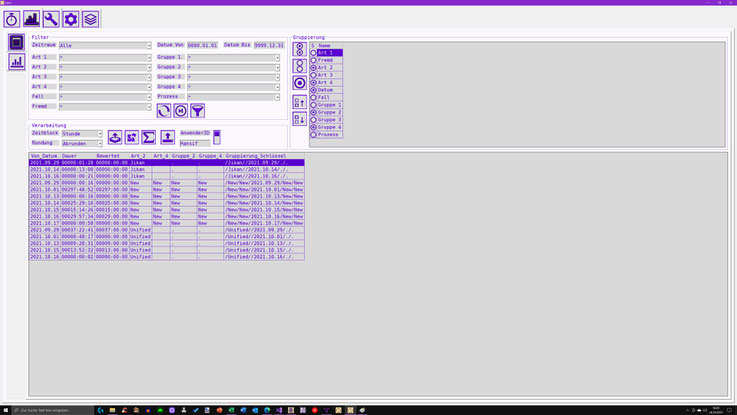Open the gear settings module
Screen dimensions: 737x415
click(x=71, y=19)
